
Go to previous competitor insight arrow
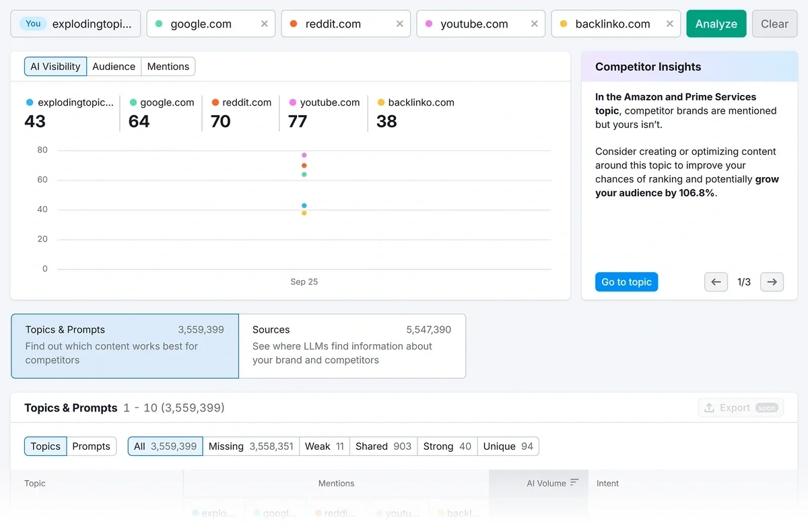click(x=716, y=282)
